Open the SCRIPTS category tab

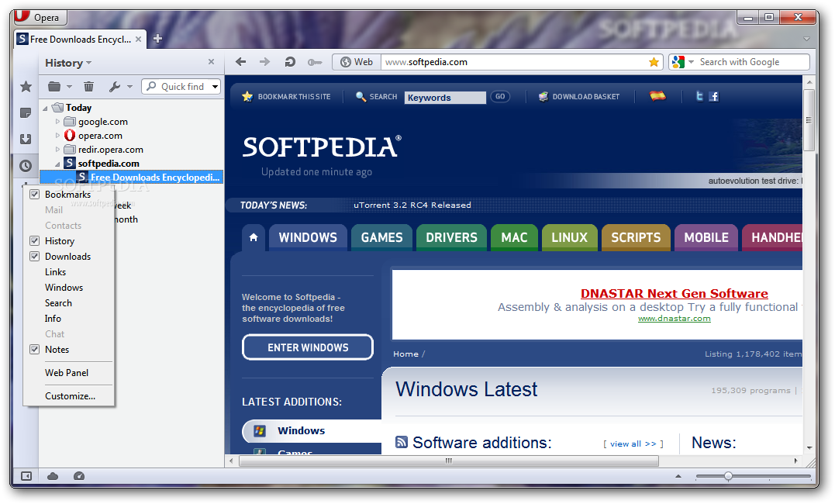tap(636, 237)
